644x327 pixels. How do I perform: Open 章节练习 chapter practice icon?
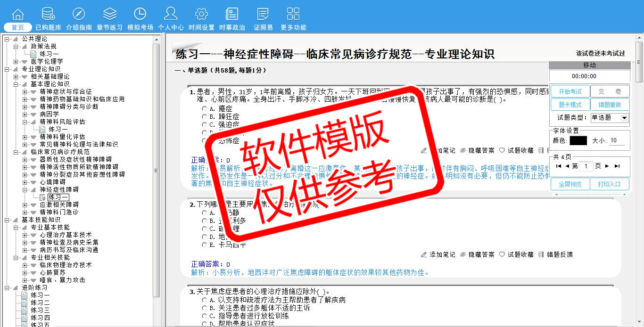pos(109,14)
